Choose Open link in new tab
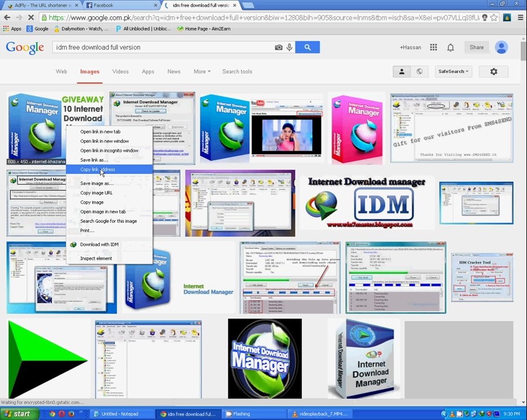The width and height of the screenshot is (527, 420). click(x=109, y=132)
